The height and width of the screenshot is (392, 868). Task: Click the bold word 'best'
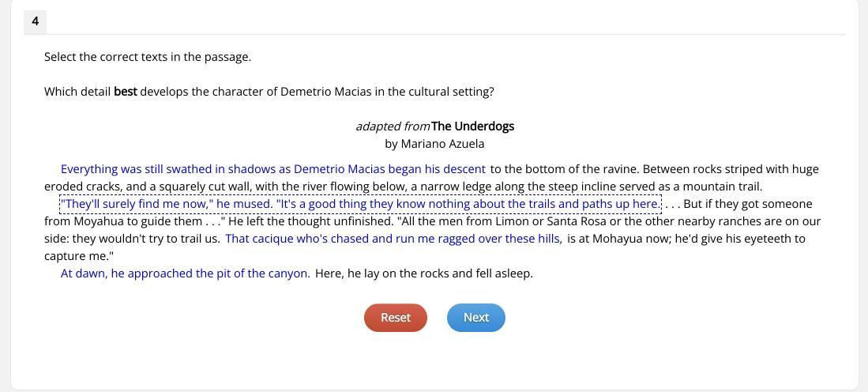(x=126, y=92)
